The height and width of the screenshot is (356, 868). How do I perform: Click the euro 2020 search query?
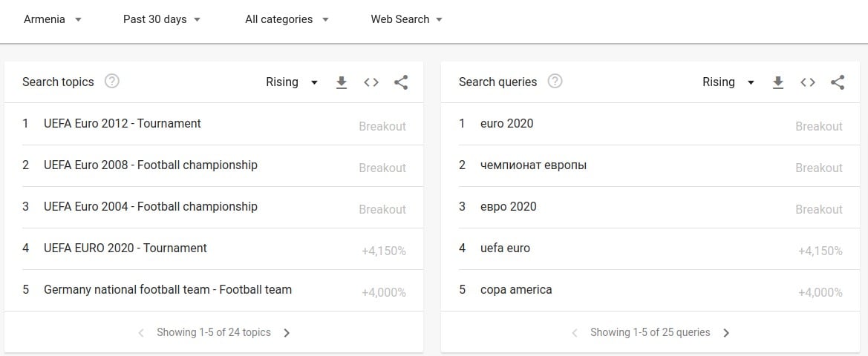(506, 124)
